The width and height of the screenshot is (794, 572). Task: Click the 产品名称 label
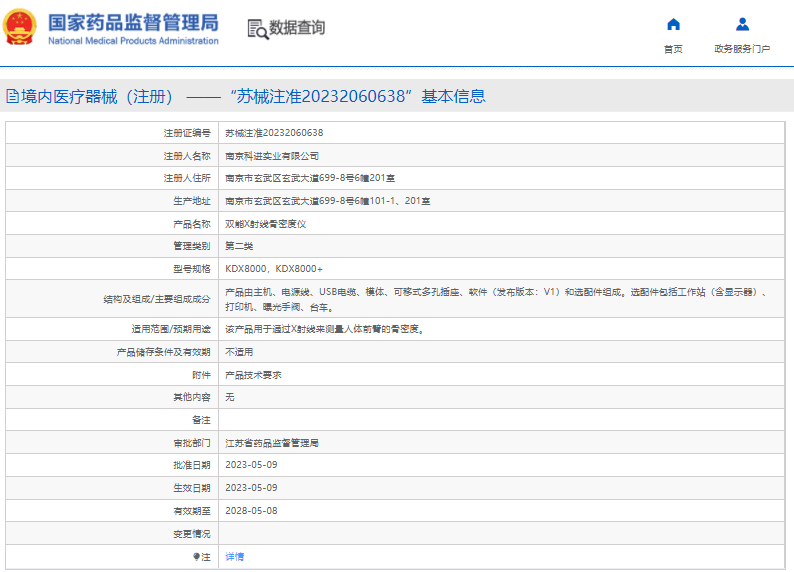191,224
